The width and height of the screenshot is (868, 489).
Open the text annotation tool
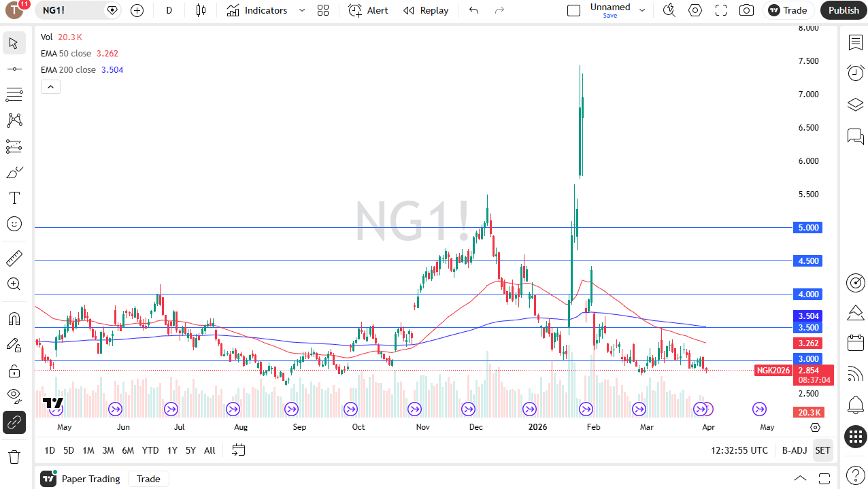(x=14, y=198)
